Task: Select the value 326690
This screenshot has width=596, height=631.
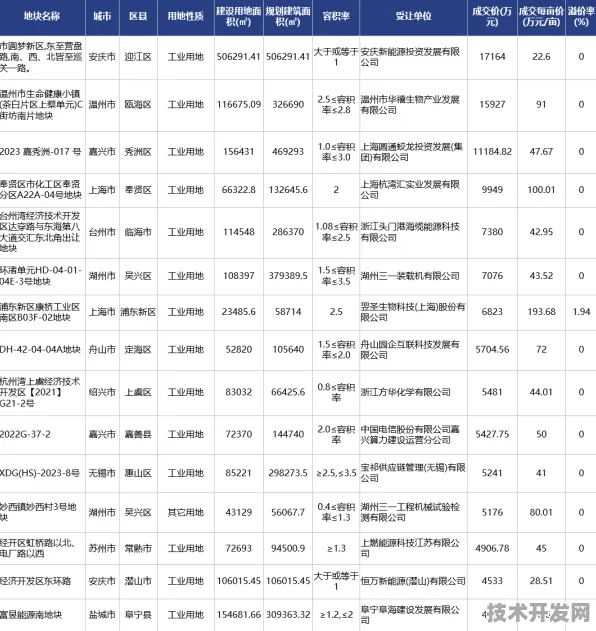Action: point(288,105)
